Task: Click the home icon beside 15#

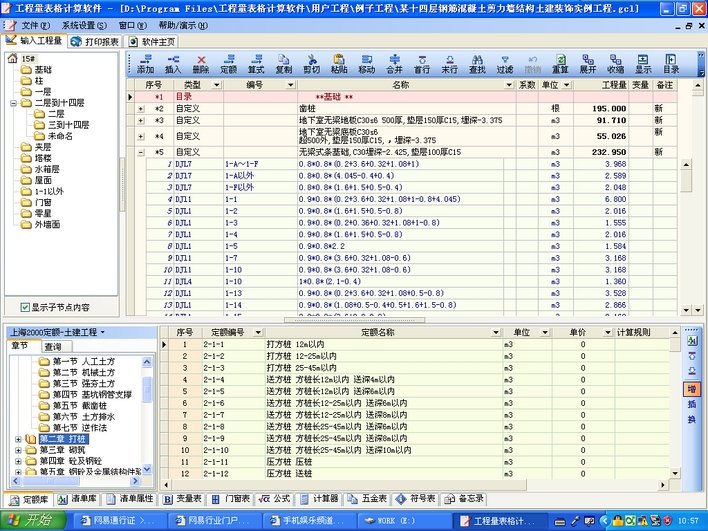Action: pyautogui.click(x=13, y=58)
